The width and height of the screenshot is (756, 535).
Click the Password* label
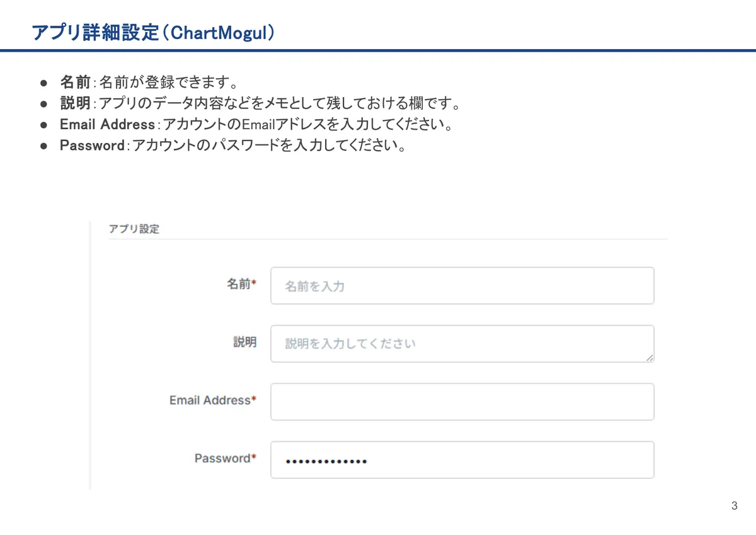click(x=226, y=458)
